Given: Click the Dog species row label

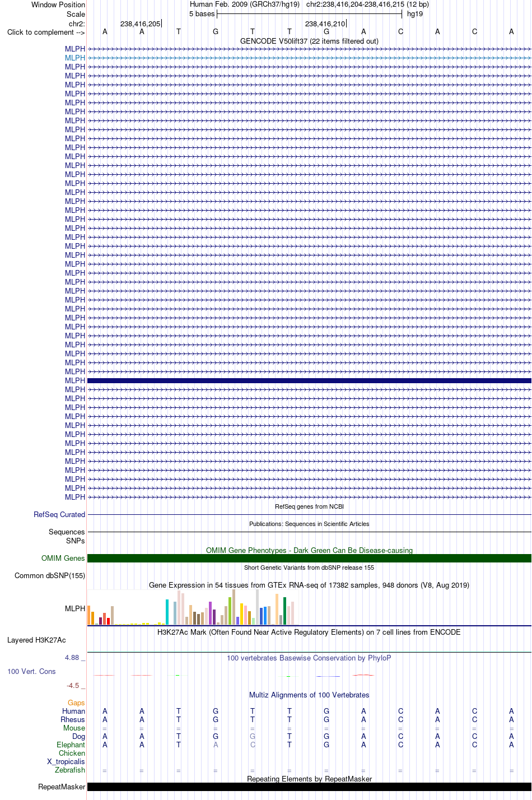Looking at the screenshot, I should tap(79, 736).
